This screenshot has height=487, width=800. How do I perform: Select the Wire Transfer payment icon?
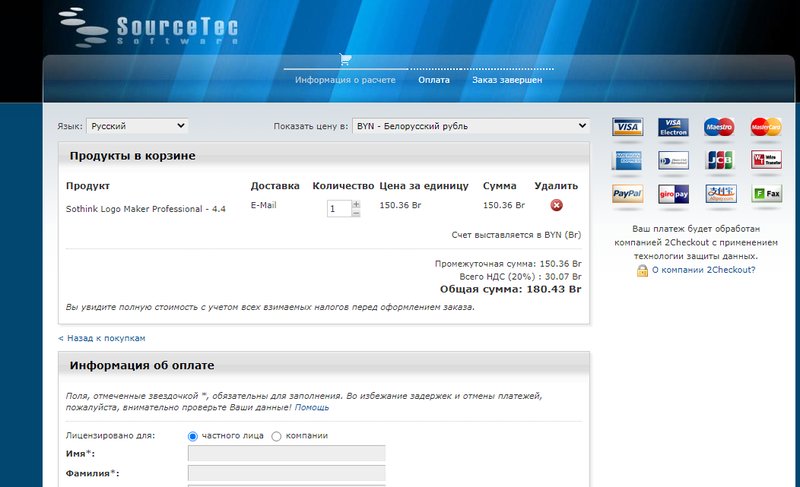click(766, 160)
